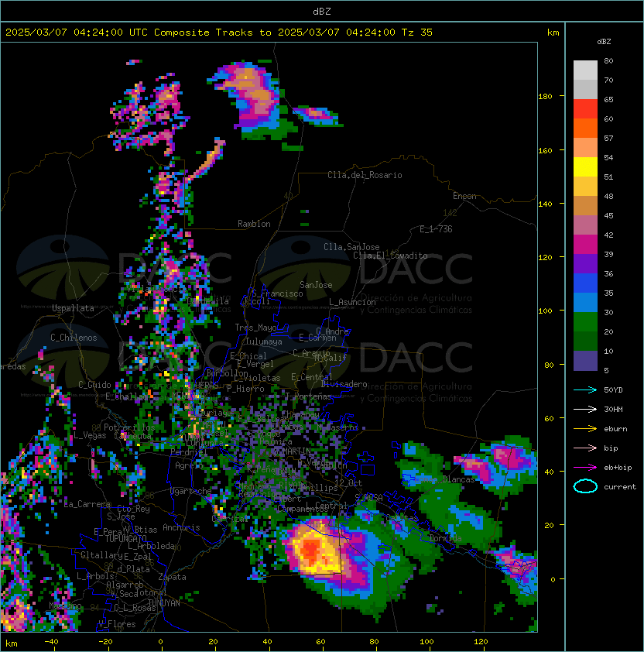Click the '-40' tick on bottom axis
The image size is (644, 652).
click(52, 642)
